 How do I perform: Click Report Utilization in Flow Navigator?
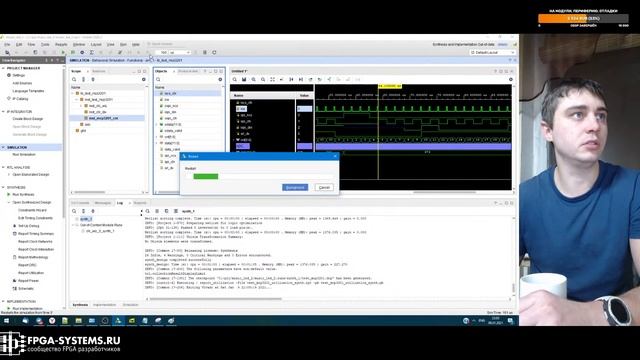click(x=30, y=273)
